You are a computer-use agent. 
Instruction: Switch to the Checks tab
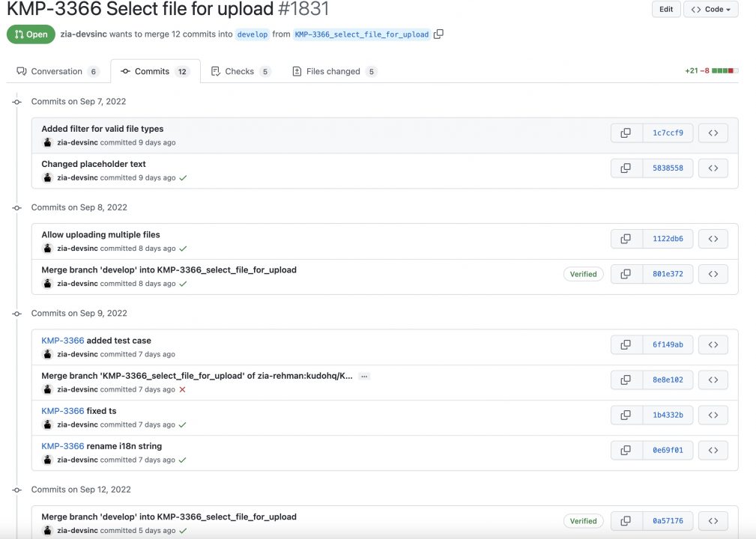click(239, 70)
